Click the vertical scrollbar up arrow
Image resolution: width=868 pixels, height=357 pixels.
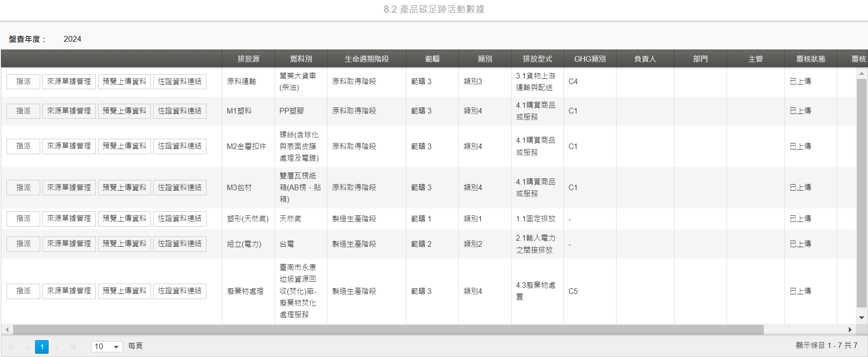coord(862,73)
